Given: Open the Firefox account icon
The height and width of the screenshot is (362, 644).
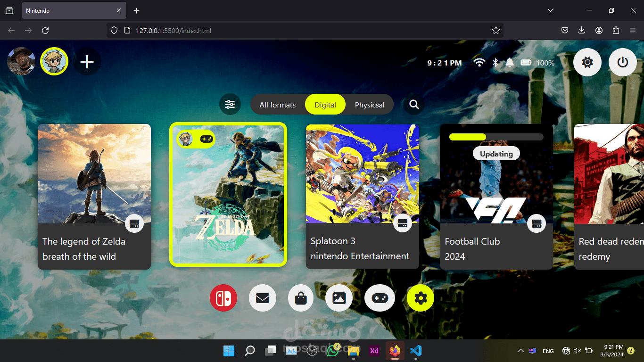Looking at the screenshot, I should click(599, 31).
